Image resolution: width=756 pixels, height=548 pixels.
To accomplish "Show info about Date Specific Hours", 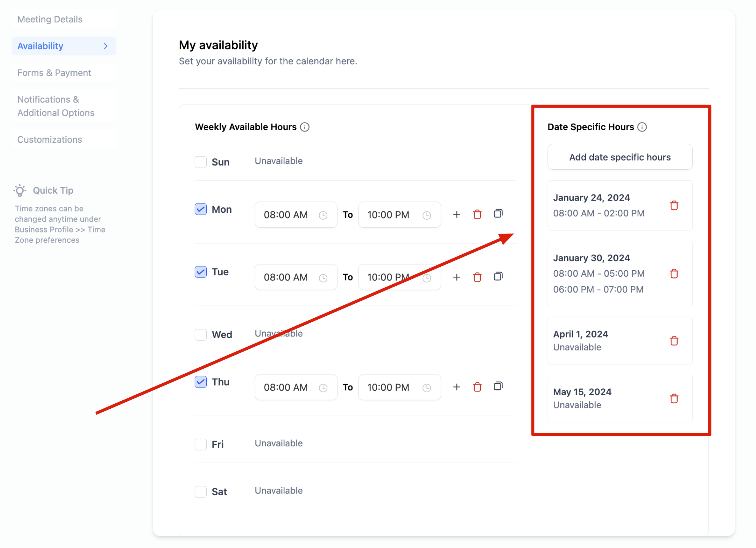I will tap(642, 127).
